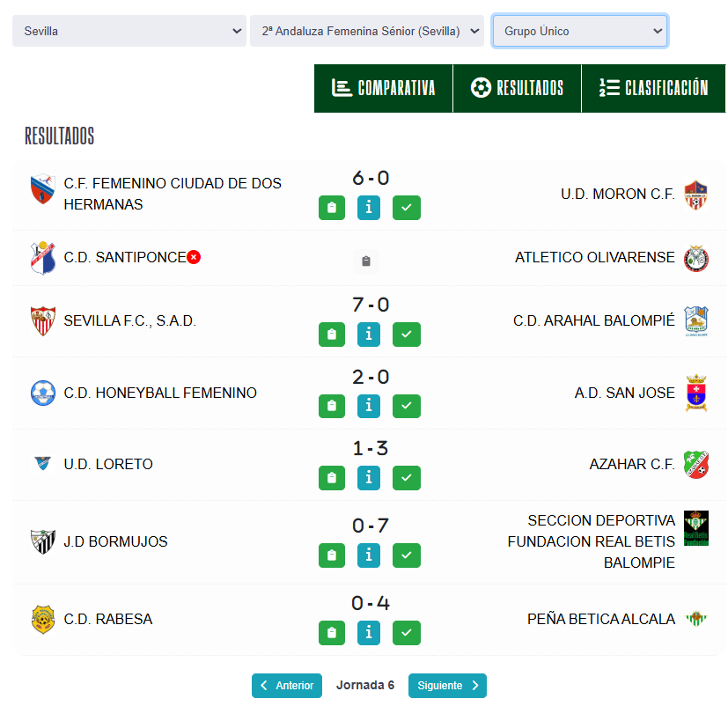The width and height of the screenshot is (728, 706).
Task: Click the grey clipboard icon for C.D. Santiponce match
Action: (367, 261)
